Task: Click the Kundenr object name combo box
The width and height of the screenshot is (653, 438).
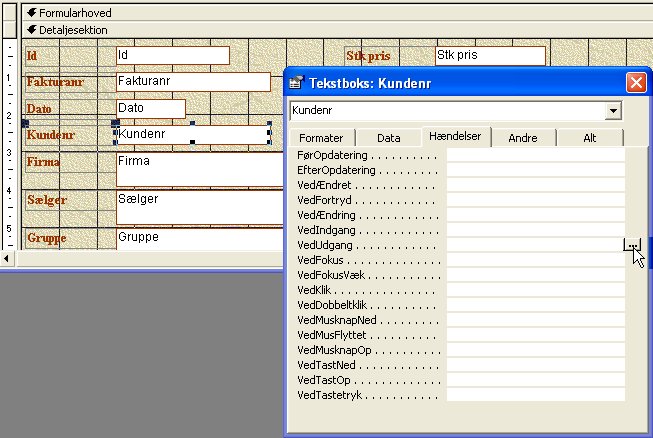Action: (456, 111)
